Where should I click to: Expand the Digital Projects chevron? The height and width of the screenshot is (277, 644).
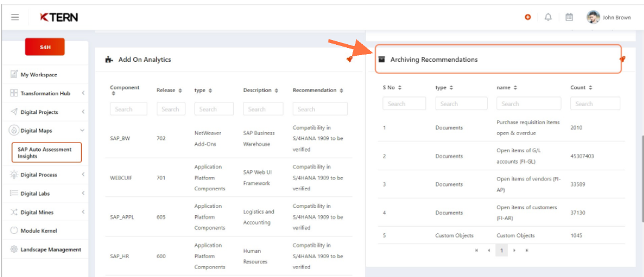83,112
